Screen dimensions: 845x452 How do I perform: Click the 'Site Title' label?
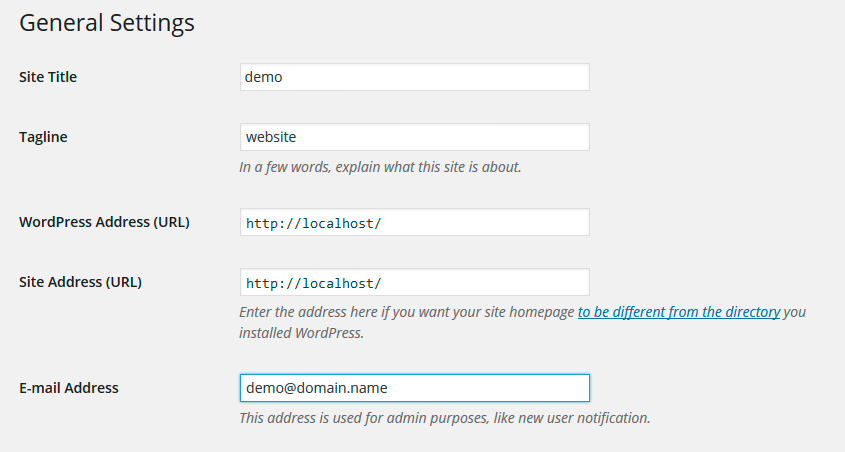[x=48, y=77]
